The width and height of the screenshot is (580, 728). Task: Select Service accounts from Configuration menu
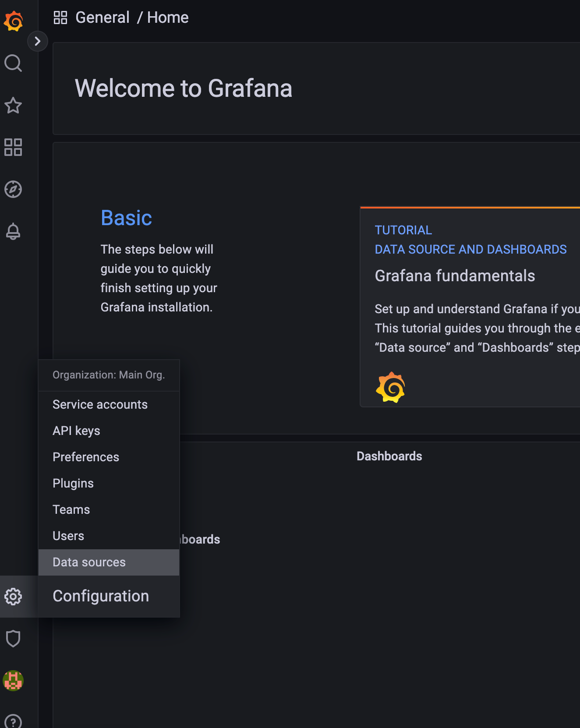109,404
